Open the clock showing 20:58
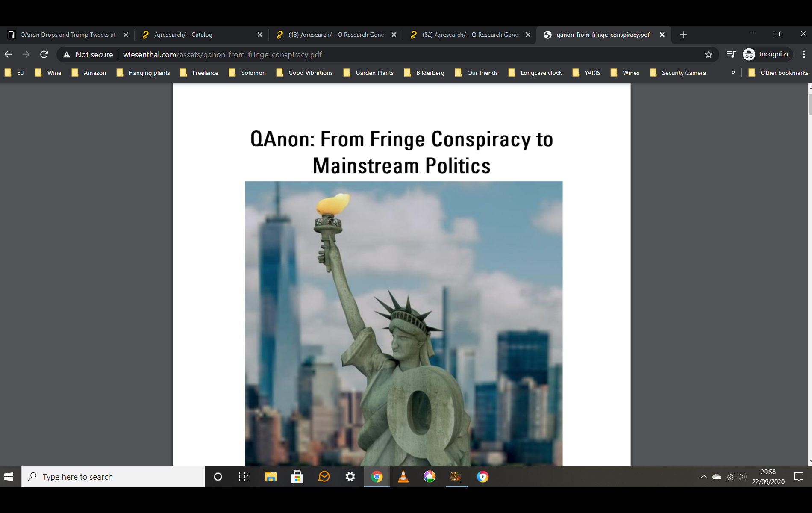Image resolution: width=812 pixels, height=513 pixels. point(768,477)
